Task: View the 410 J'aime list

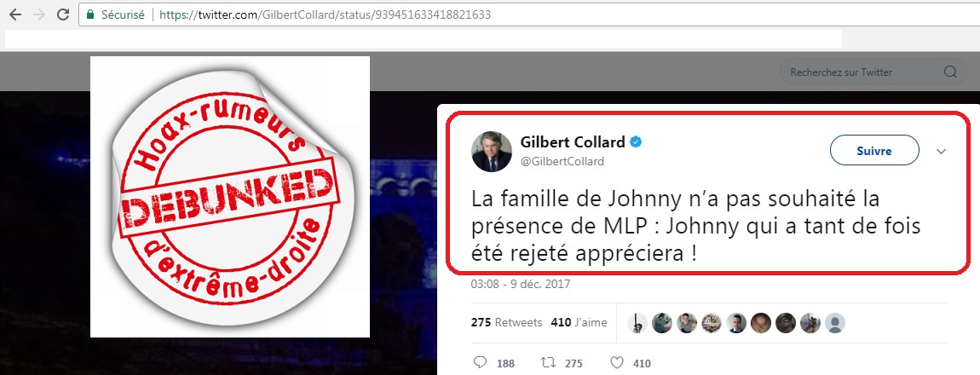Action: coord(579,322)
